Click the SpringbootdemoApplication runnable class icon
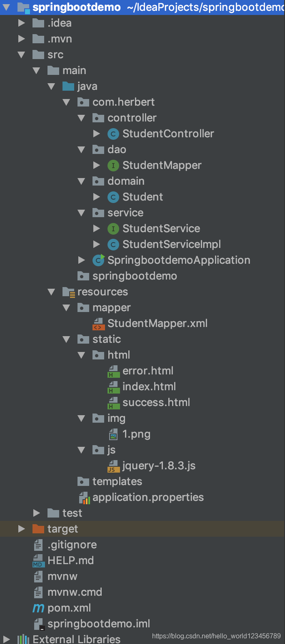285x644 pixels. click(x=98, y=260)
